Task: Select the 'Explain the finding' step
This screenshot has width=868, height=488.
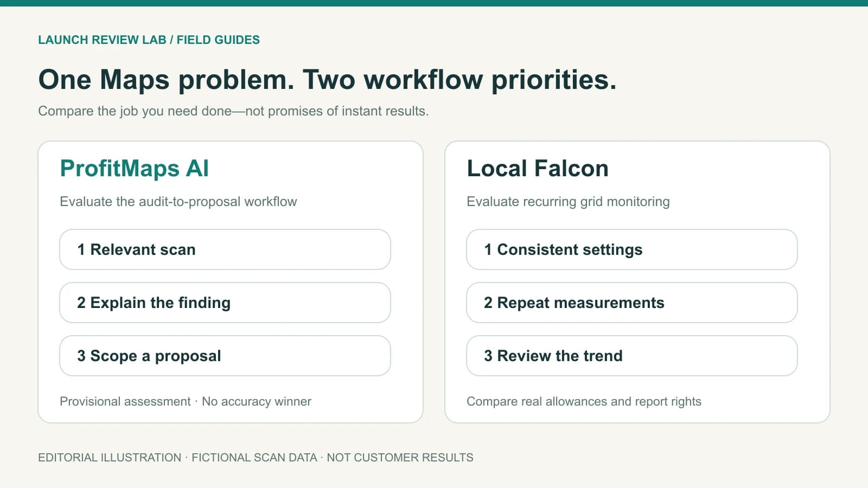Action: pos(225,303)
